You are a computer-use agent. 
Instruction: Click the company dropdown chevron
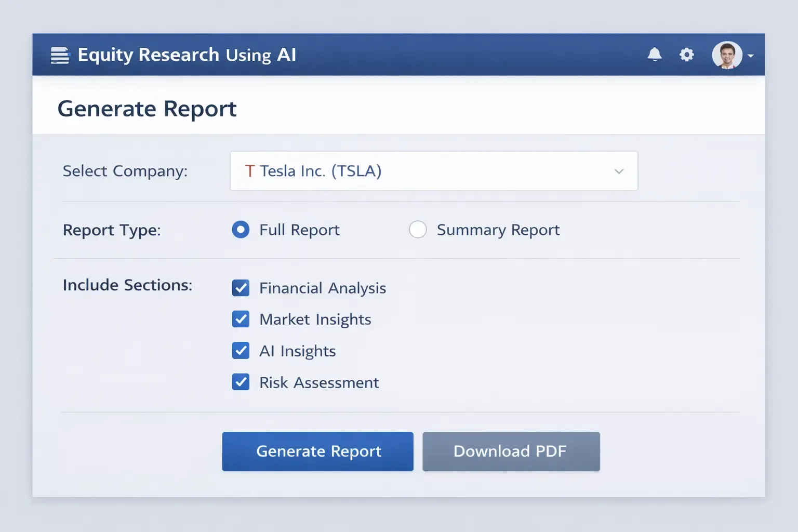(619, 171)
